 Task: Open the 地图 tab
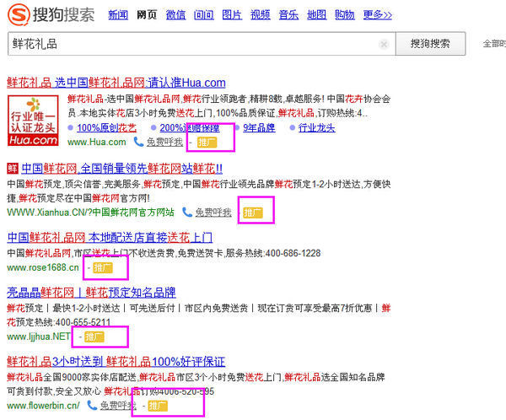coord(316,15)
